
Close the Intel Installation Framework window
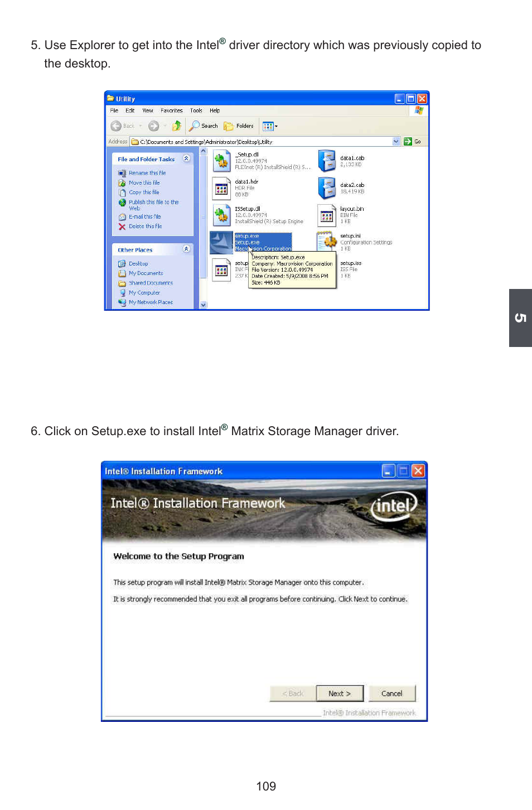click(418, 471)
